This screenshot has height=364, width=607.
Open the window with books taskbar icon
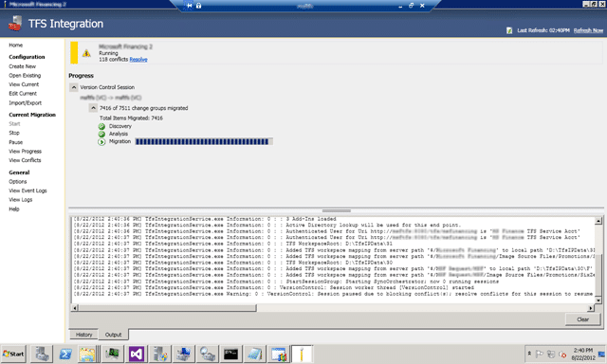[278, 354]
